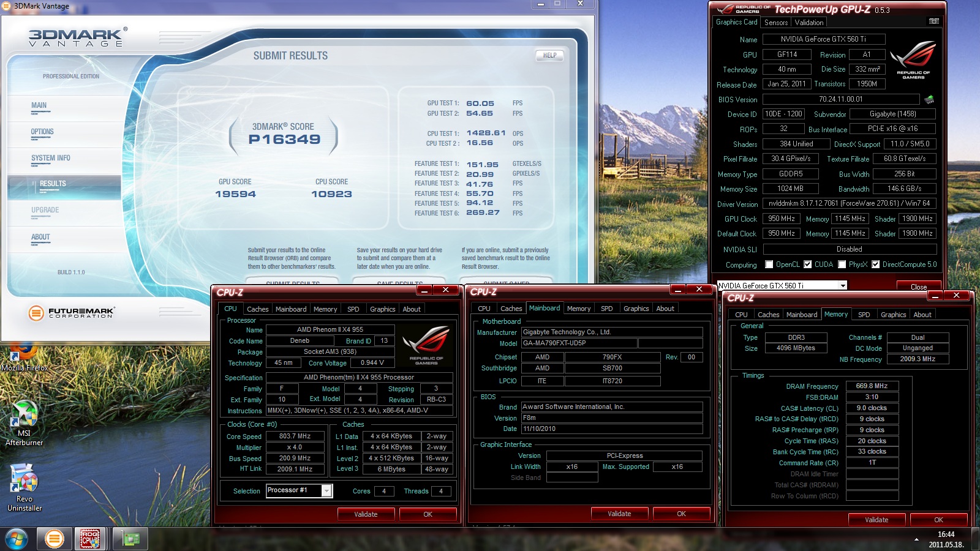Screen dimensions: 980x551
Task: Open the GPU-Z Validation tab
Action: pyautogui.click(x=809, y=23)
